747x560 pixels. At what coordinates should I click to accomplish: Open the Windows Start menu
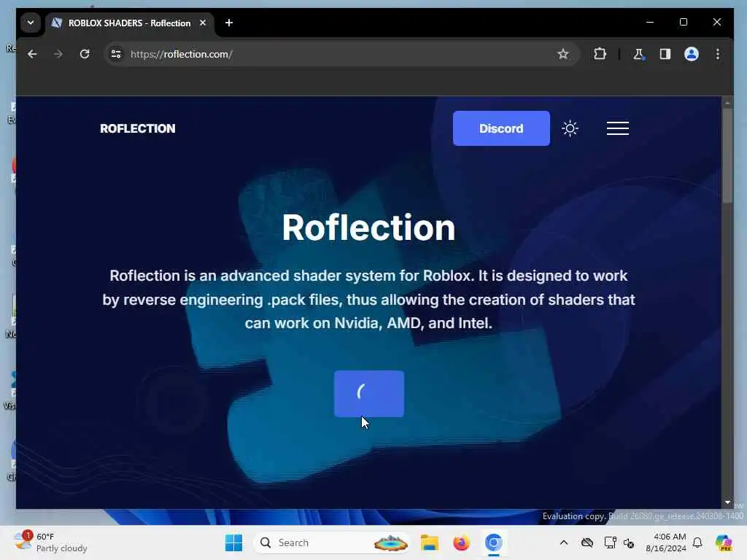pos(233,542)
